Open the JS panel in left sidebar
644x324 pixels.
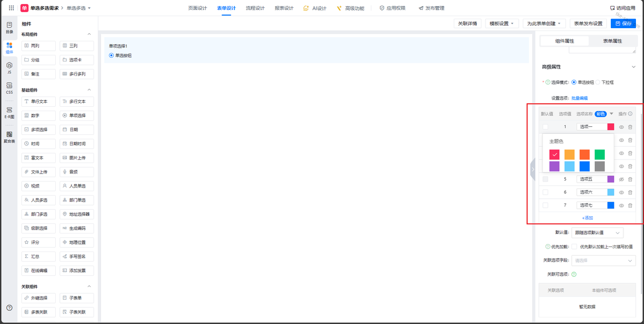tap(9, 68)
